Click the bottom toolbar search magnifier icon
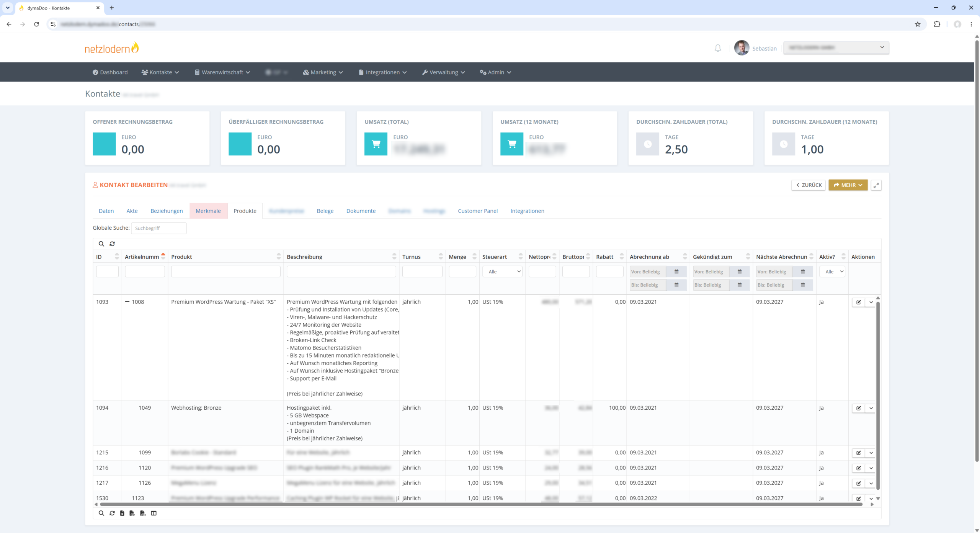980x533 pixels. [x=101, y=513]
